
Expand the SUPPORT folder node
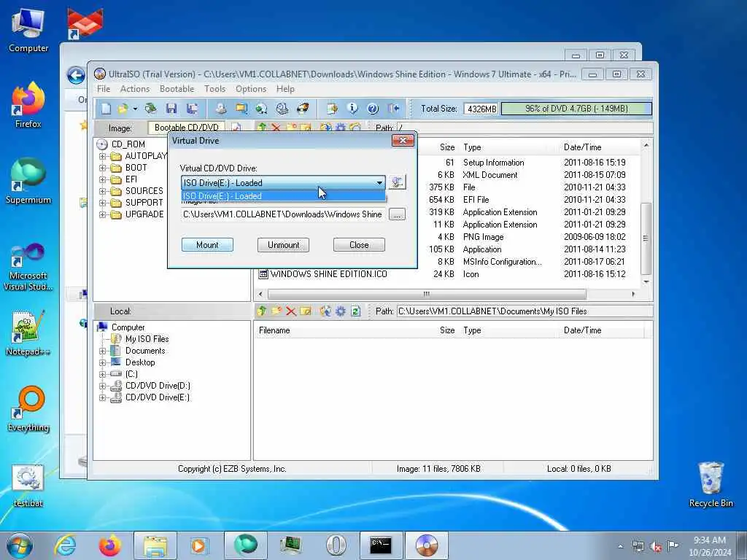[102, 203]
